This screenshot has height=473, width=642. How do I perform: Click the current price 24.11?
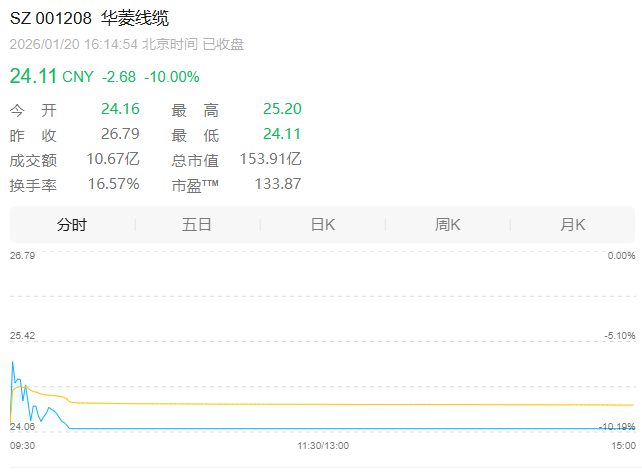click(x=33, y=76)
